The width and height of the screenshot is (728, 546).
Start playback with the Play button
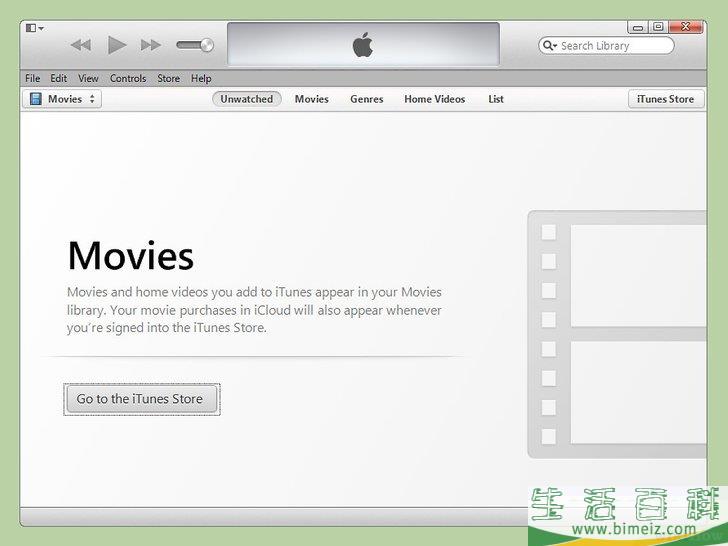pos(117,45)
